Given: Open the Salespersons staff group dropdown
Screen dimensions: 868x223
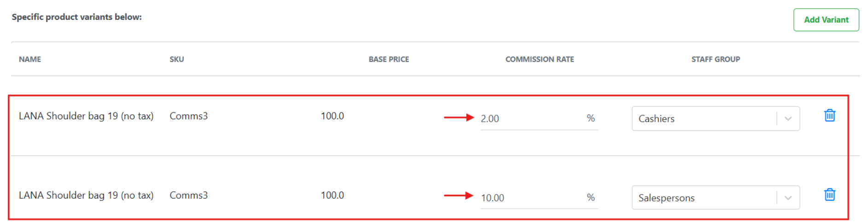Looking at the screenshot, I should tap(716, 198).
